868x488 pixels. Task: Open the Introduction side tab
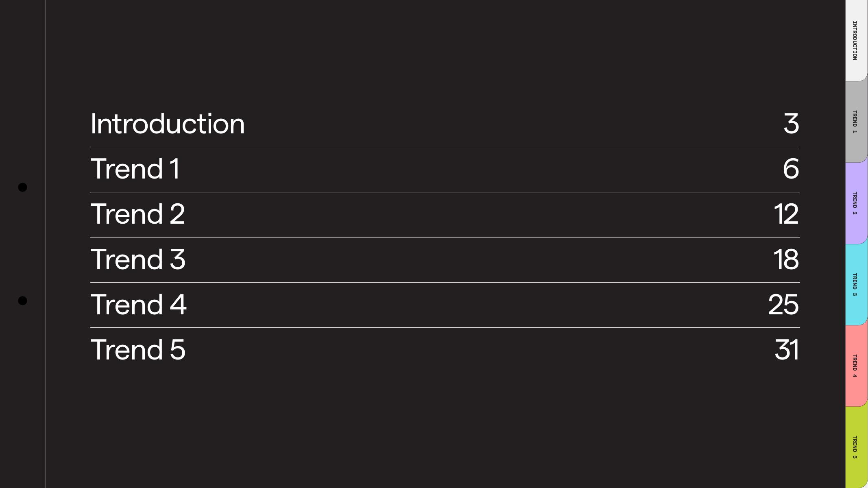coord(856,41)
